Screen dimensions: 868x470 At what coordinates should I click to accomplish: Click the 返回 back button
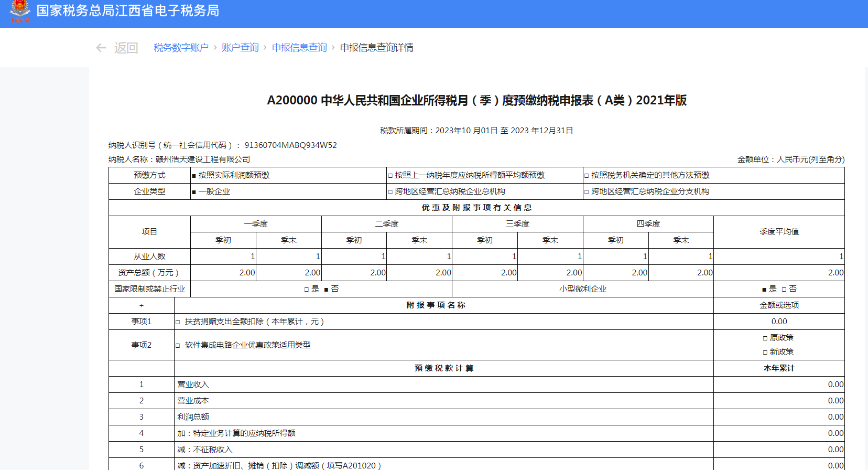coord(126,48)
